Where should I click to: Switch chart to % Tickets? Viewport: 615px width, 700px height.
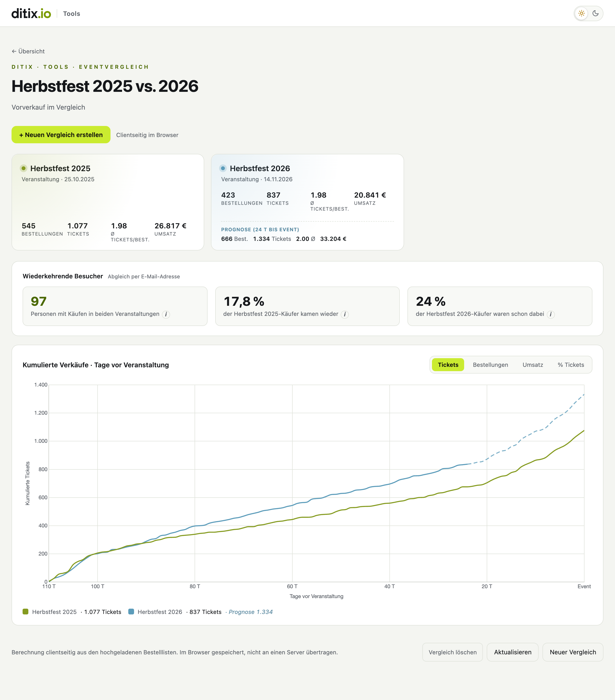click(x=571, y=365)
